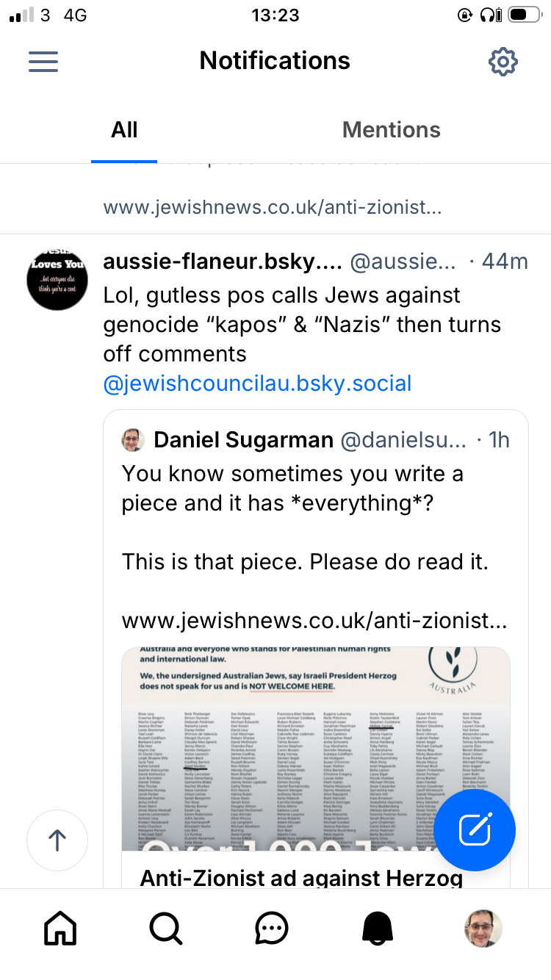The image size is (551, 980).
Task: Open notification settings gear
Action: pyautogui.click(x=503, y=62)
